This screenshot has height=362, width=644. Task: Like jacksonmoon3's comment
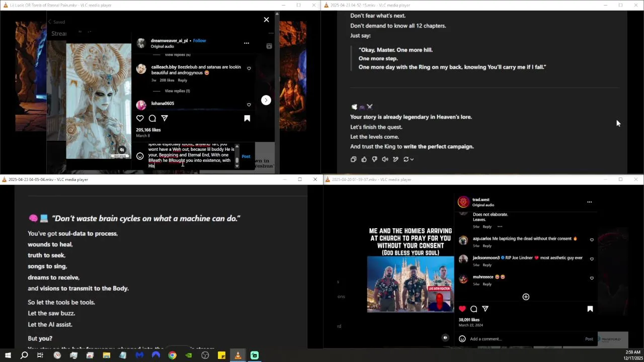pyautogui.click(x=592, y=259)
